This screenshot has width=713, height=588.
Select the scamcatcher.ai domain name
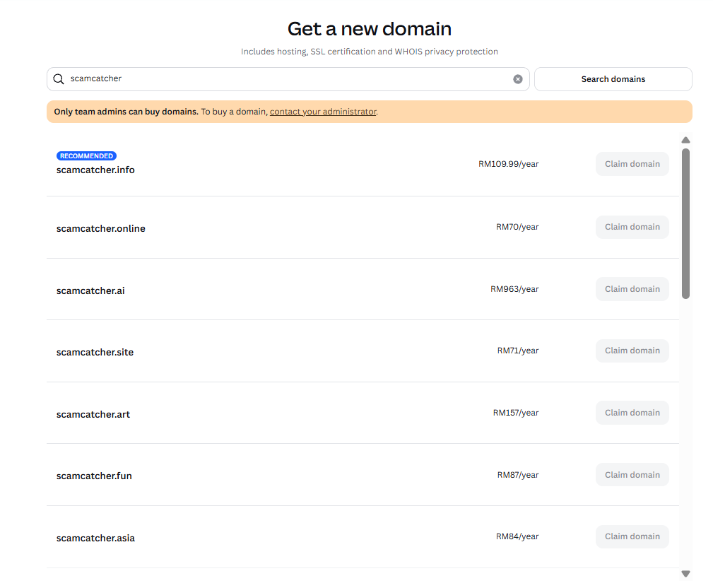[x=90, y=290]
